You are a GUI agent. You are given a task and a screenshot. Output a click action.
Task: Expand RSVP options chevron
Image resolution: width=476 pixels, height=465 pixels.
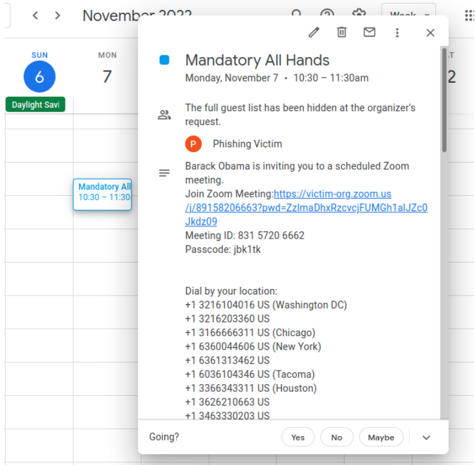coord(426,437)
